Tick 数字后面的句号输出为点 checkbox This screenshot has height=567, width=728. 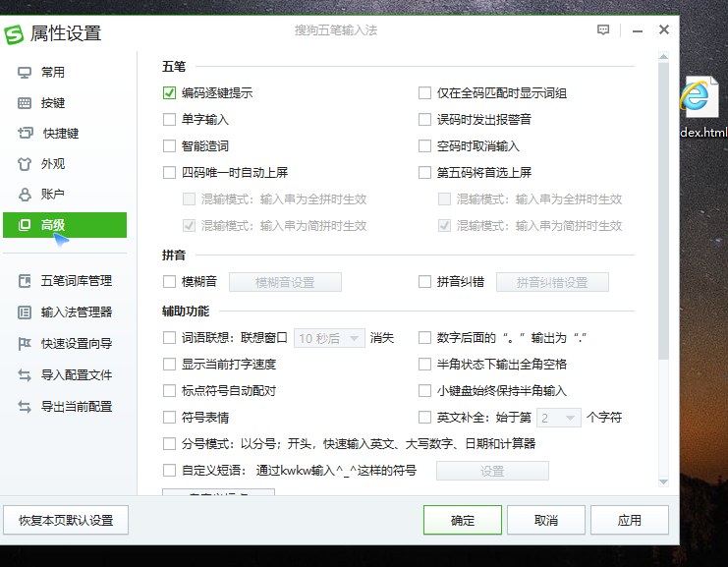424,338
